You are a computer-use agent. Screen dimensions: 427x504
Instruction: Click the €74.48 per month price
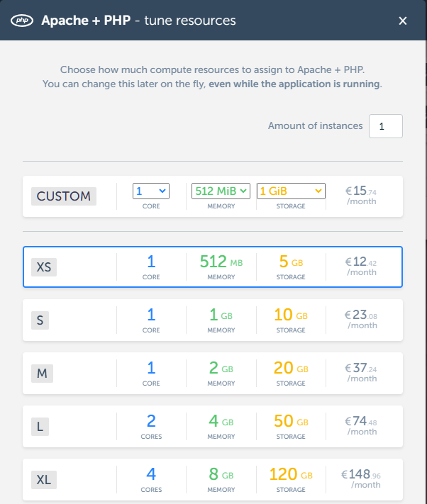(x=361, y=426)
